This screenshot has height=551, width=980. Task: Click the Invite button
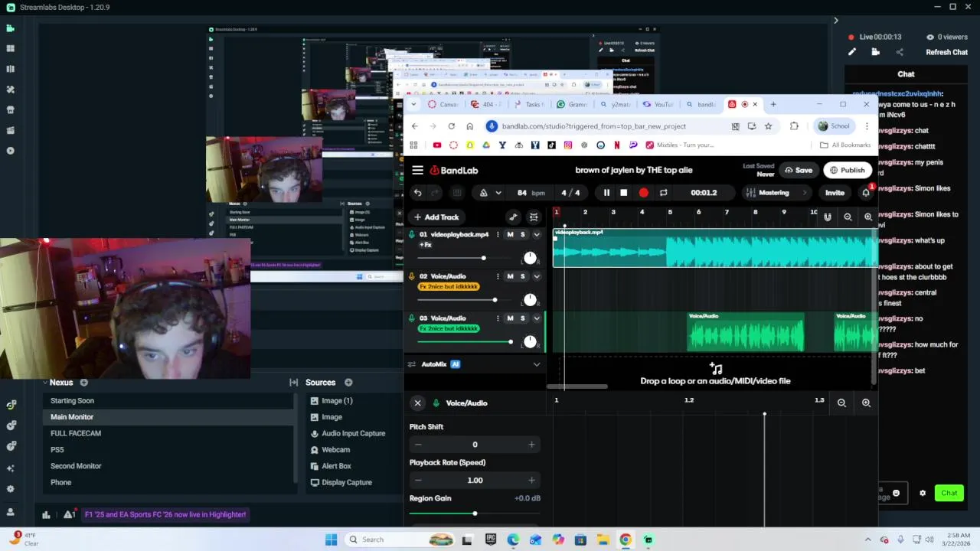(835, 193)
